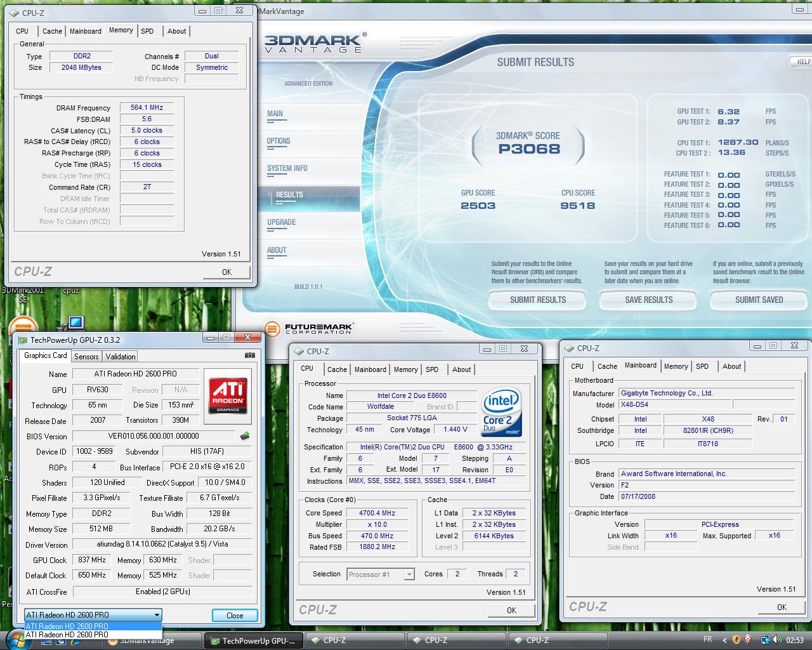Open the Processor #1 selection dropdown
812x650 pixels.
coord(409,574)
